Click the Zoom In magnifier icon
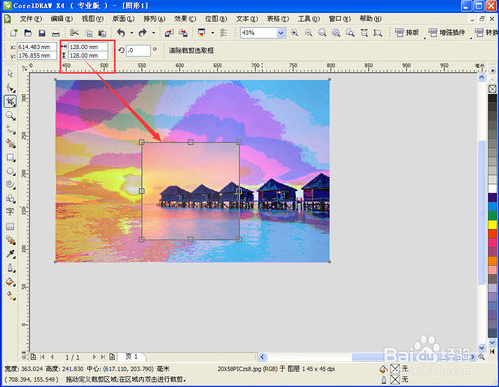 (x=294, y=33)
